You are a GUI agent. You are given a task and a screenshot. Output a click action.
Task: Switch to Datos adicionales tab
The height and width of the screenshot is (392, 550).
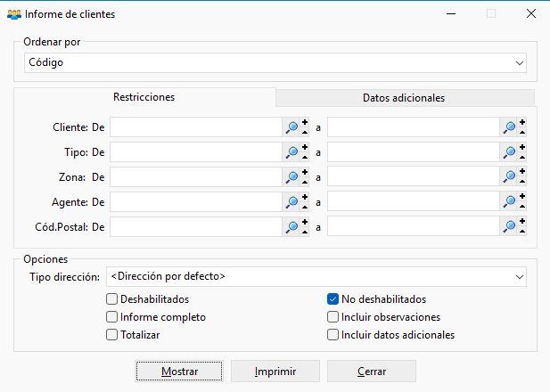(405, 98)
